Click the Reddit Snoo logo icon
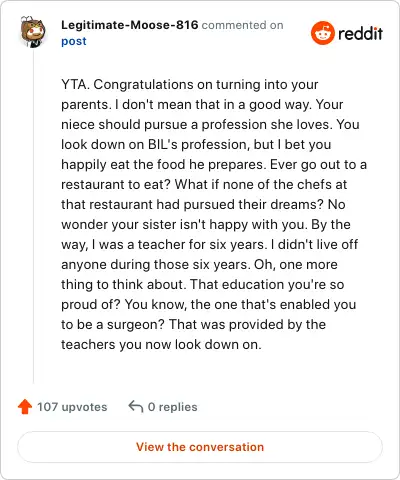The height and width of the screenshot is (480, 400). point(322,33)
